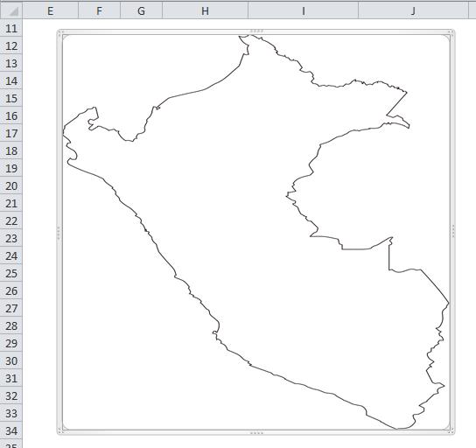
Task: Click the chart's left-middle resize handle
Action: coord(59,233)
